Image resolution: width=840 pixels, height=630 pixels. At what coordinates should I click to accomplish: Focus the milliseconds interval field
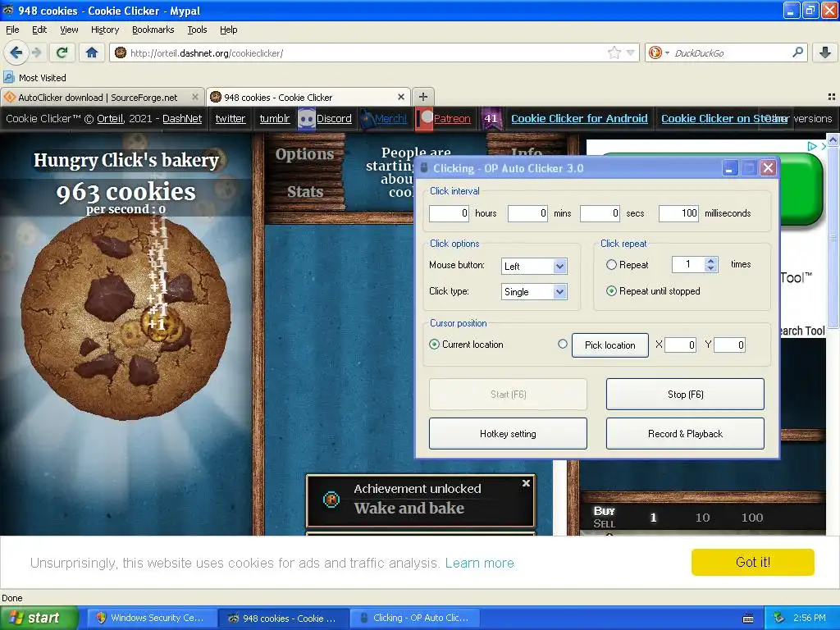(678, 213)
